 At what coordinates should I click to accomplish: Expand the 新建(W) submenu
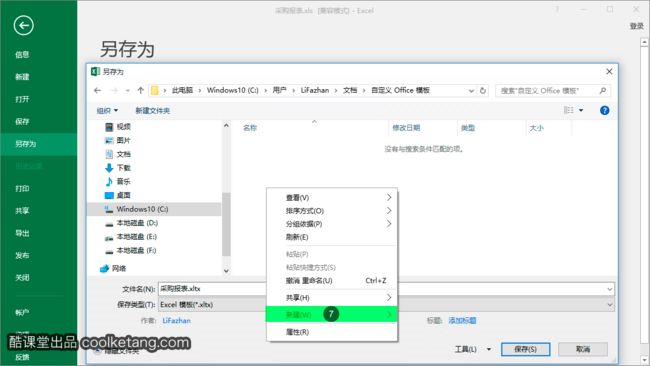click(x=332, y=315)
